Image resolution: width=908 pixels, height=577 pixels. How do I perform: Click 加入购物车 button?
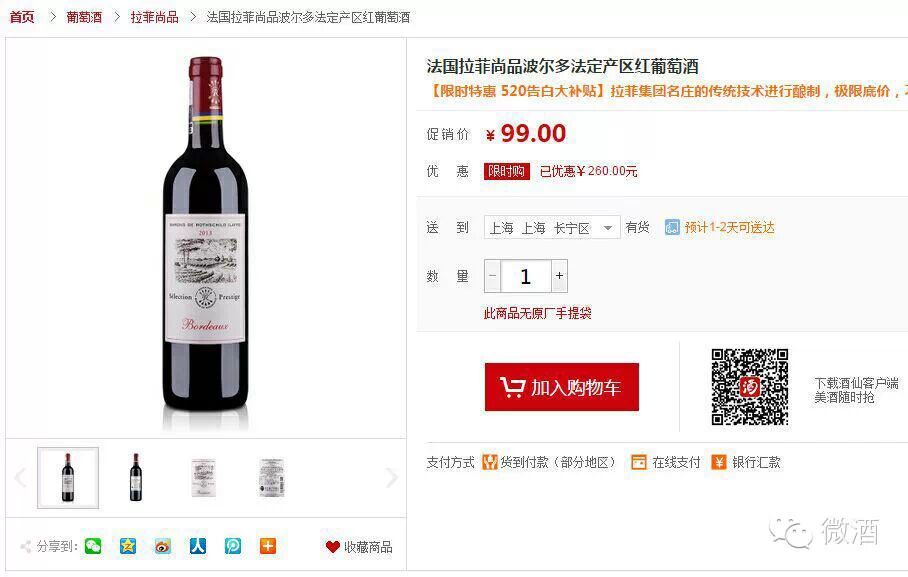562,387
